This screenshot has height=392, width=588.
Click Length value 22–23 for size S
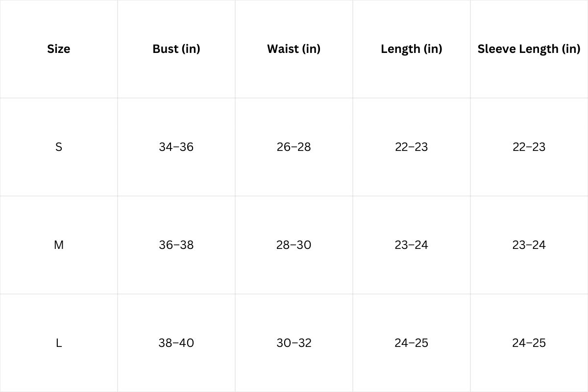coord(412,147)
